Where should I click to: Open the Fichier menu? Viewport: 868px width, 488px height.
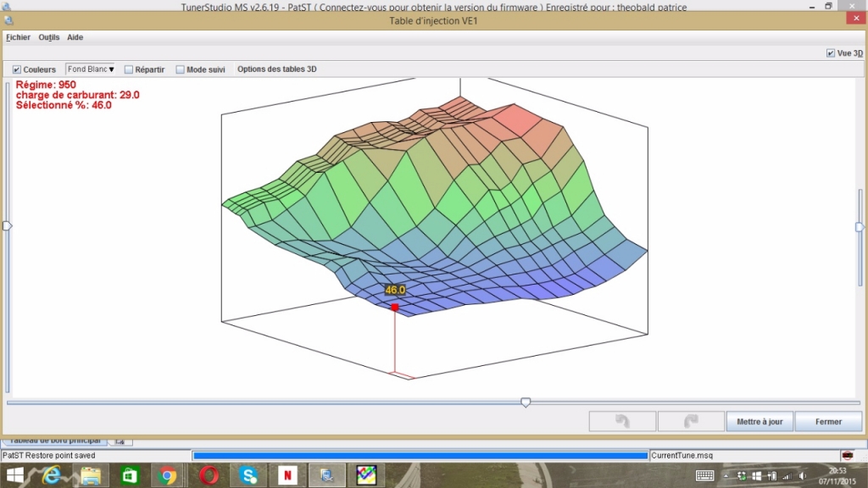[19, 37]
